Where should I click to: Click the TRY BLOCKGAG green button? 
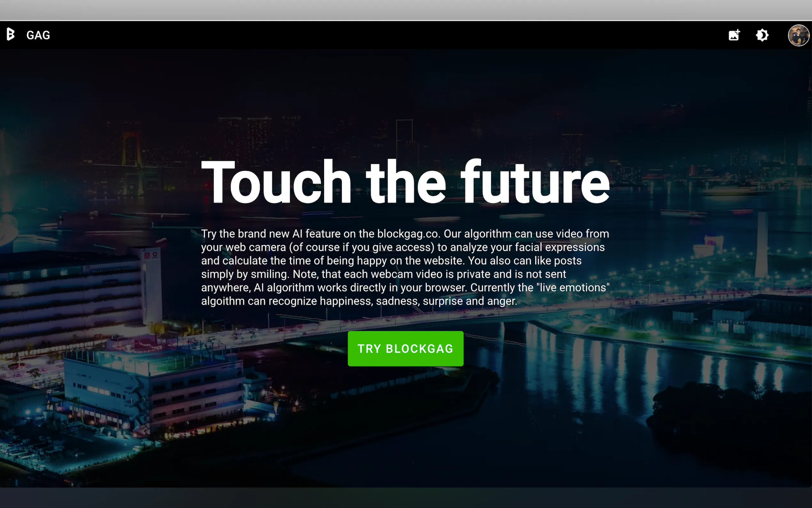pos(405,348)
